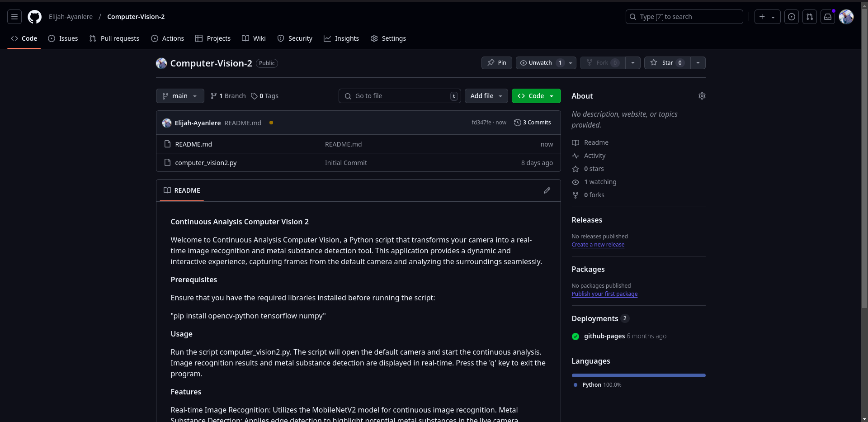Expand the Star lists dropdown arrow
The image size is (868, 422).
698,63
